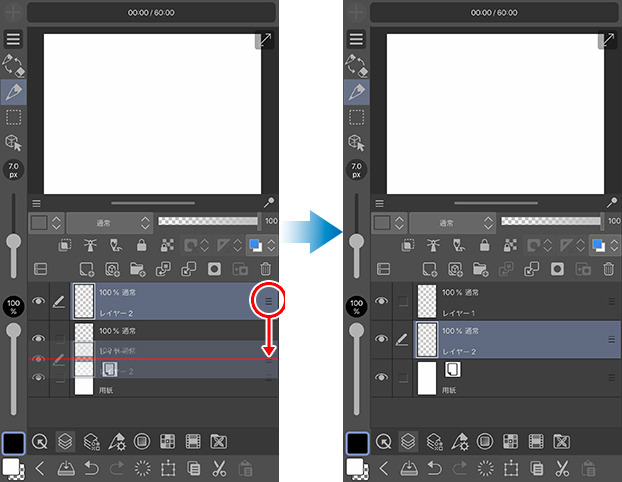Open palette color dropdown in right screenshot
622x482 pixels.
point(389,223)
